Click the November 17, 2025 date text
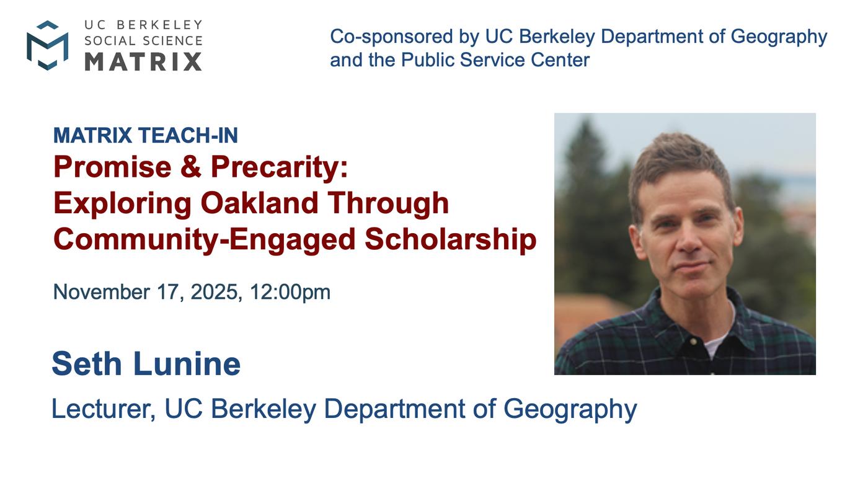 [147, 292]
